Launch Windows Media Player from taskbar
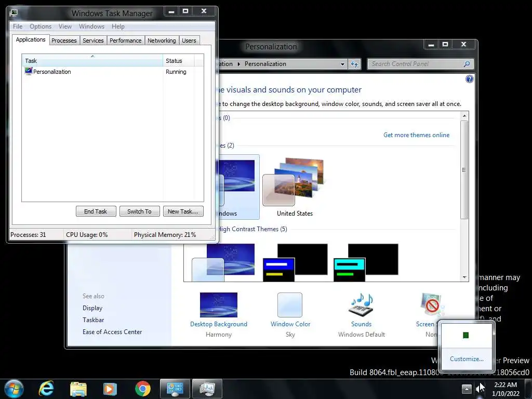Screen dimensions: 532x399 [110, 389]
